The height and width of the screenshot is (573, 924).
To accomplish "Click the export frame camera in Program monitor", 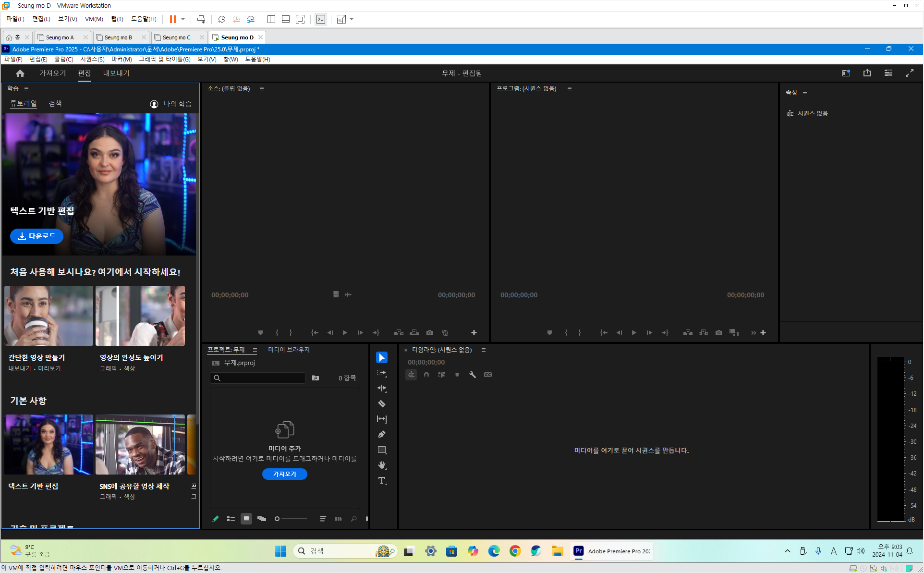I will 718,333.
